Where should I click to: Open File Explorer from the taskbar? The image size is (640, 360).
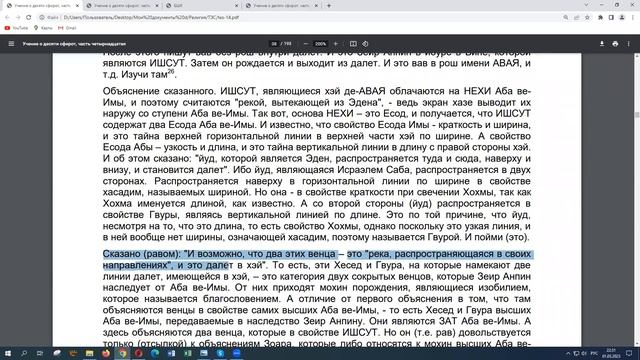click(x=89, y=353)
